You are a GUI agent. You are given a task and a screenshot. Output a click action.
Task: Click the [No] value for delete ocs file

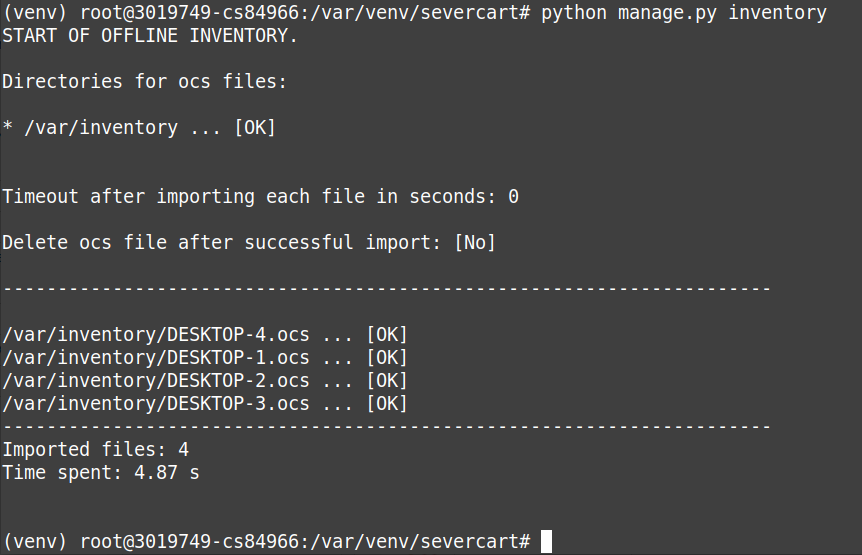click(x=475, y=242)
